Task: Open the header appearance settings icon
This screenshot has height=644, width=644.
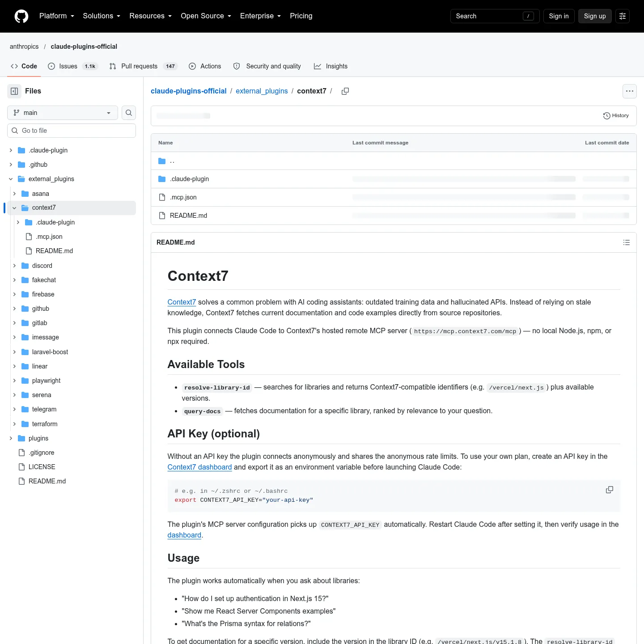Action: coord(623,16)
